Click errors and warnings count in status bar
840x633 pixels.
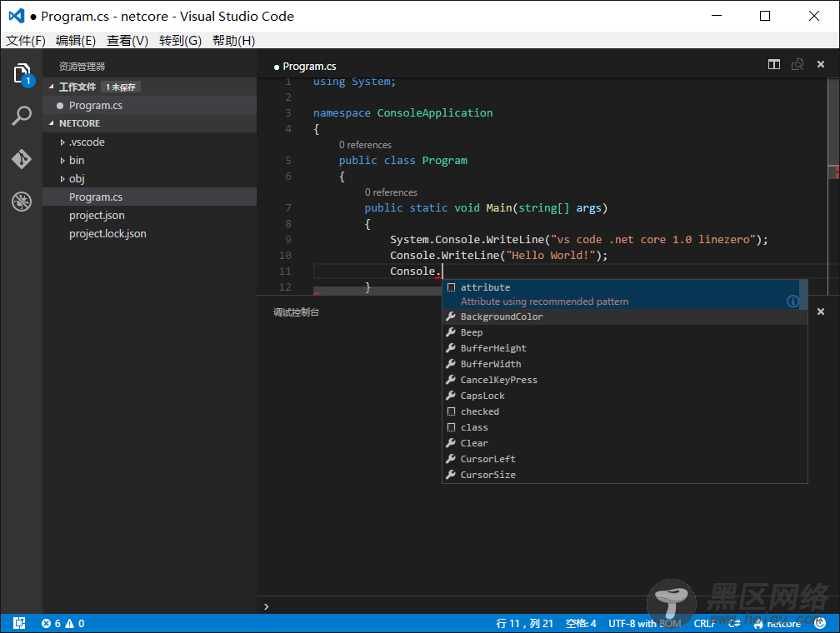coord(62,623)
